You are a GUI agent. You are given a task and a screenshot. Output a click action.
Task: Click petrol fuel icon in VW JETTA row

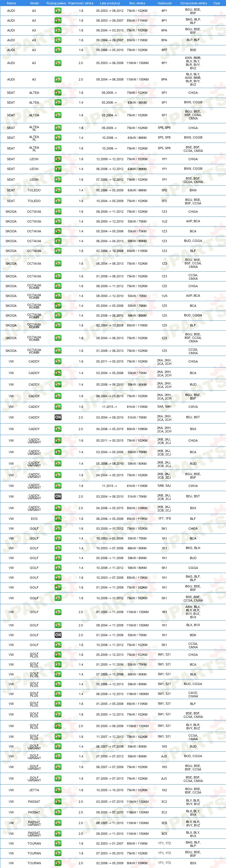(x=58, y=790)
